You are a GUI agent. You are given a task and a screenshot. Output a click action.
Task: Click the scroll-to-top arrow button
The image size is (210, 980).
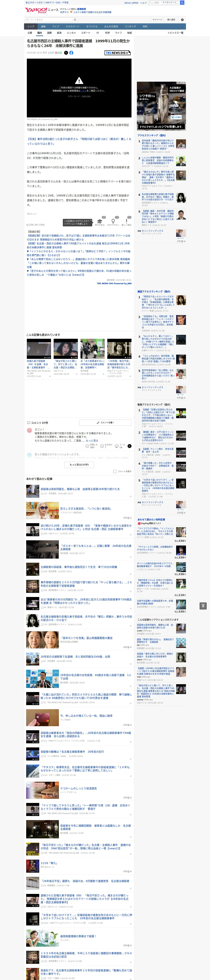[x=203, y=606]
